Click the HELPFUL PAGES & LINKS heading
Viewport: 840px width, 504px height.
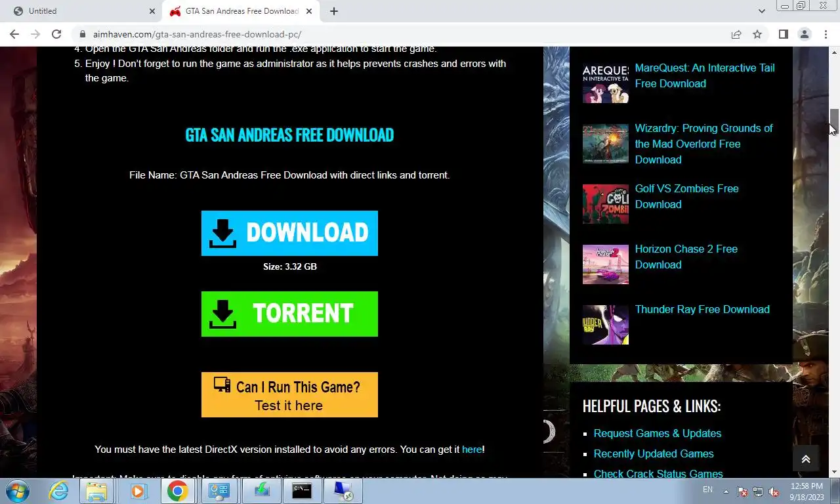tap(652, 406)
